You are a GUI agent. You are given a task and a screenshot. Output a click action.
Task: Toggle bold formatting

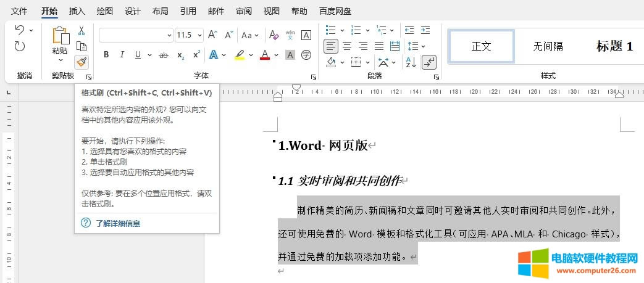pyautogui.click(x=106, y=55)
